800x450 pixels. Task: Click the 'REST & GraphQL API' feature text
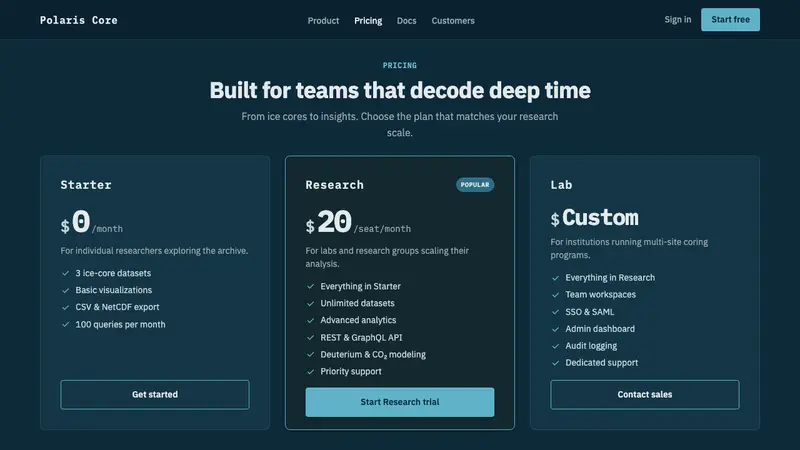tap(361, 337)
